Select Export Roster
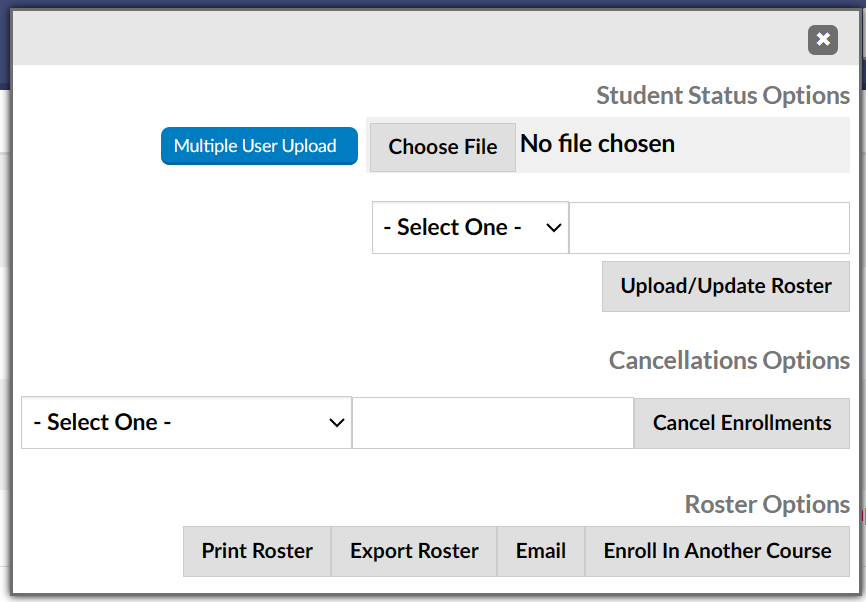Viewport: 866px width, 602px height. coord(413,551)
